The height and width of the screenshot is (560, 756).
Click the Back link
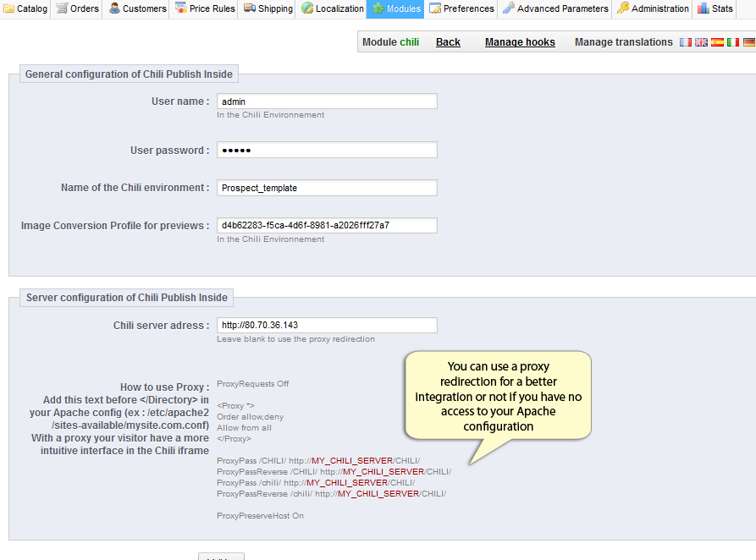448,42
